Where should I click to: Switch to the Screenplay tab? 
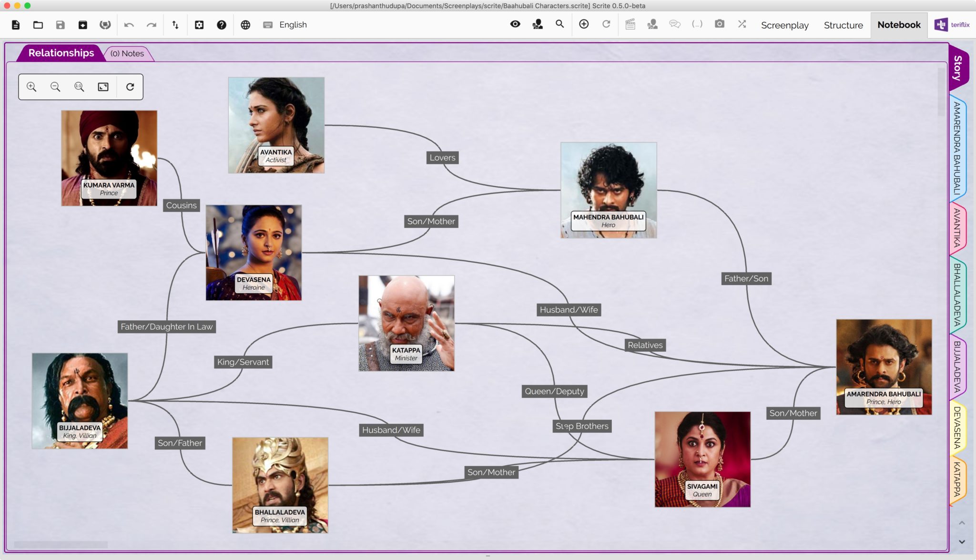coord(784,25)
